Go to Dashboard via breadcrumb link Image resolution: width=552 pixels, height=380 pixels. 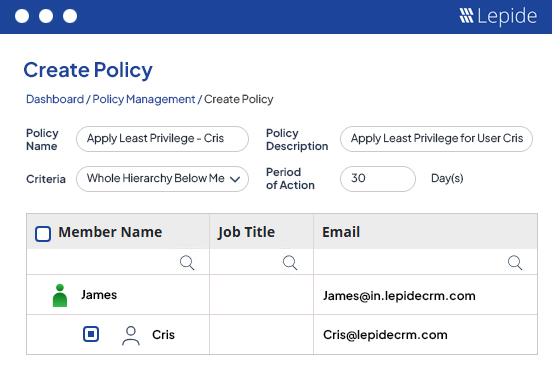point(55,99)
